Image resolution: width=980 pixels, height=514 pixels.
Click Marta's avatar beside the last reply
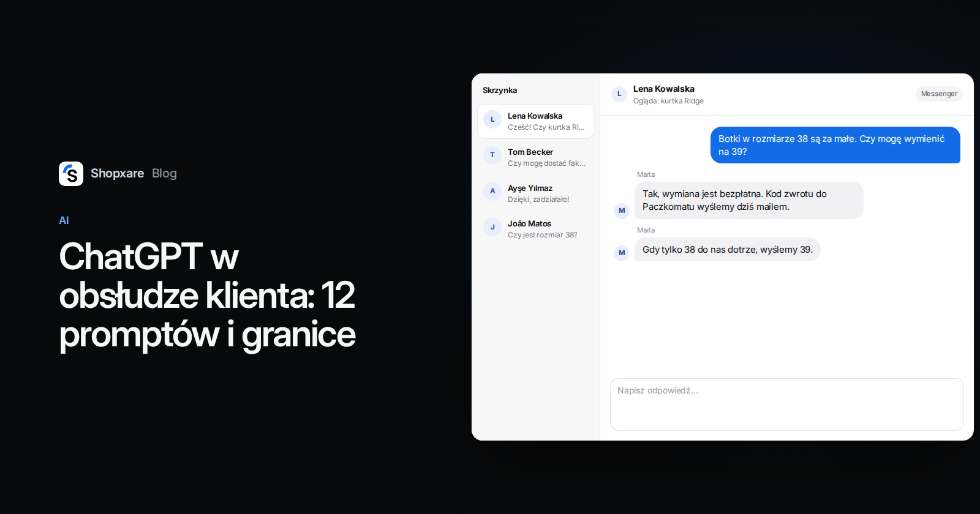622,253
